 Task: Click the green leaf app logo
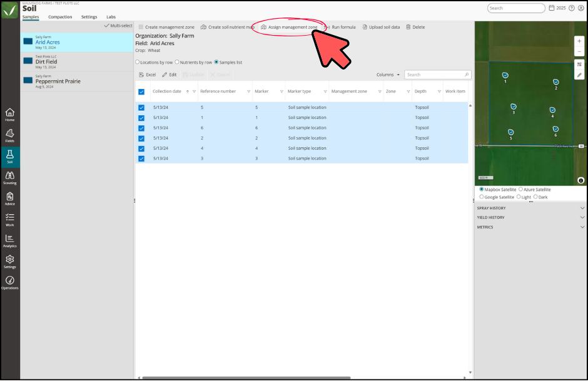[x=10, y=10]
